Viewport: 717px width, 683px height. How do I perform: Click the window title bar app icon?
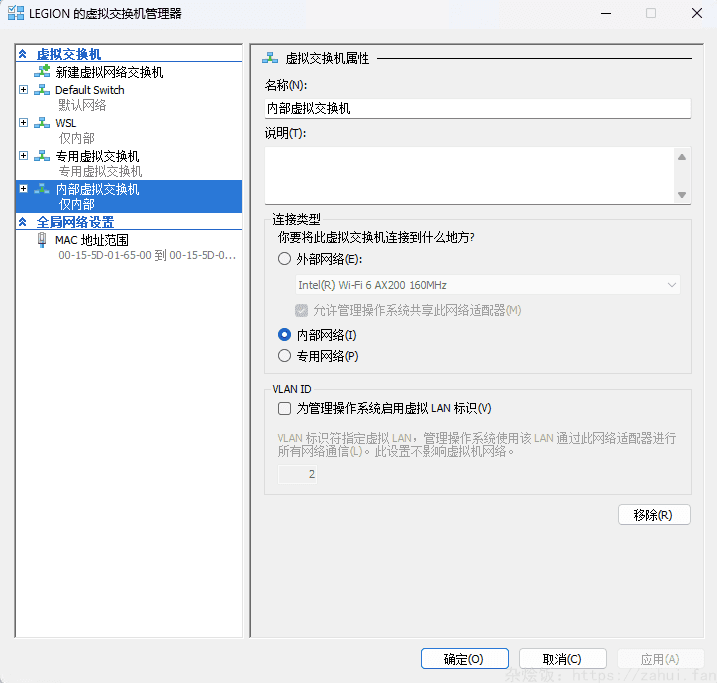click(x=16, y=13)
